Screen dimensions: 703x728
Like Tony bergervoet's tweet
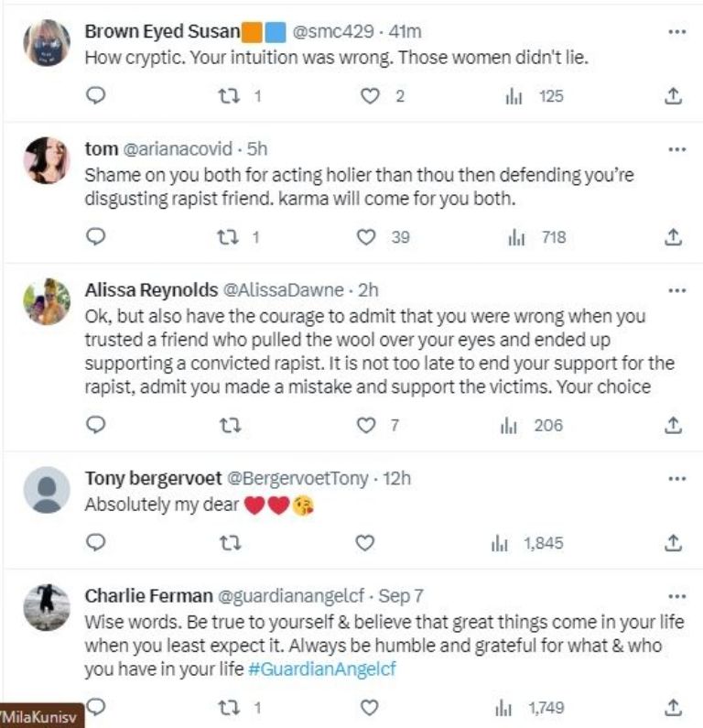click(366, 543)
